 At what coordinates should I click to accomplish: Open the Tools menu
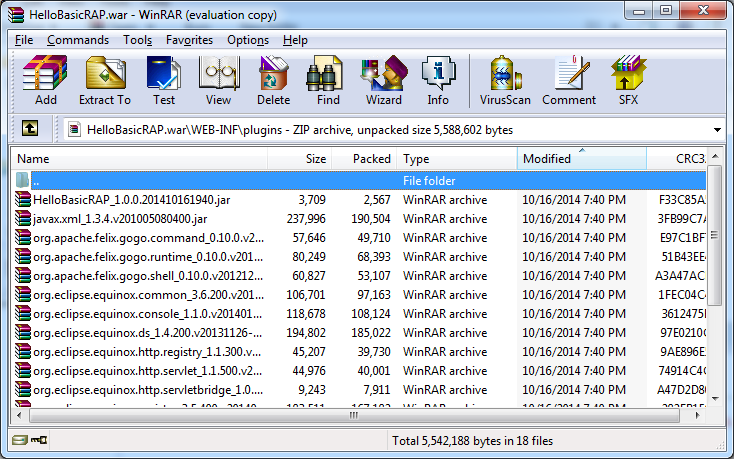[138, 40]
